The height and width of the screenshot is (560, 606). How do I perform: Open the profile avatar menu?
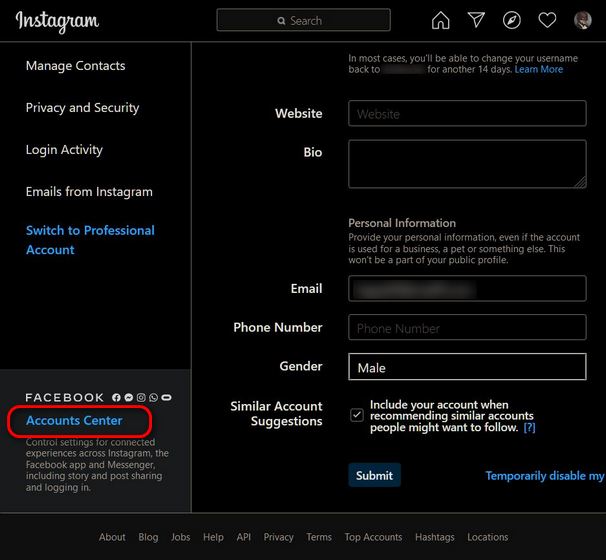click(582, 20)
